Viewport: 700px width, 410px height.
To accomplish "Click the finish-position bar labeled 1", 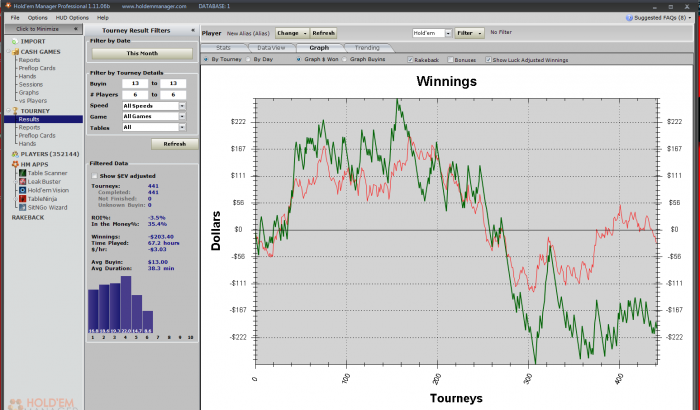I will (x=93, y=311).
